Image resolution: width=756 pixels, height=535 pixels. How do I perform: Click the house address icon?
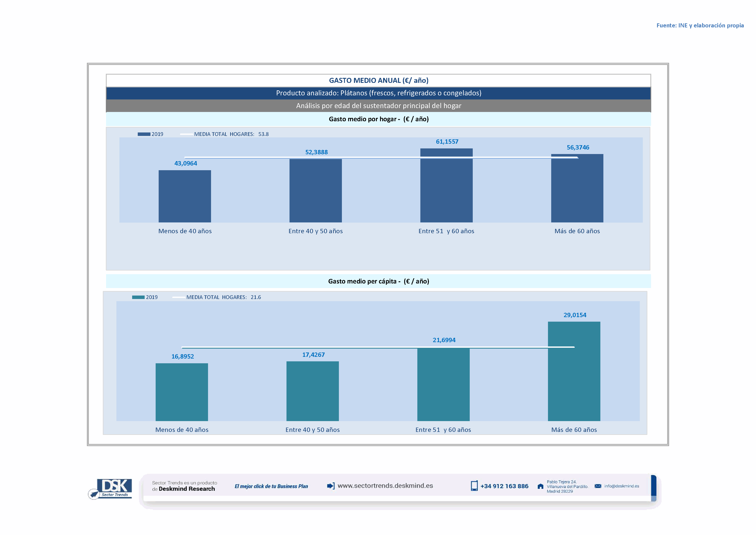click(x=540, y=486)
